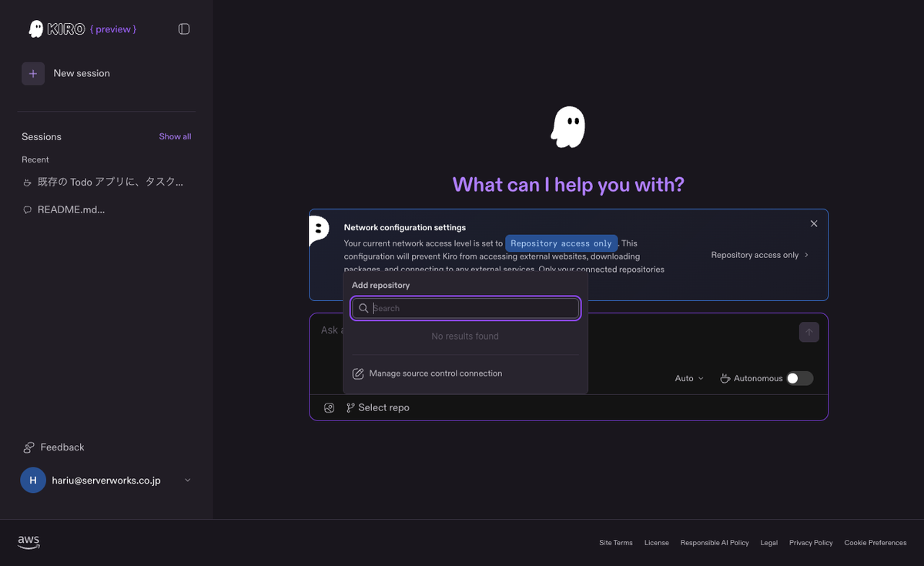The image size is (924, 566).
Task: Open the Auto model dropdown
Action: pyautogui.click(x=689, y=378)
